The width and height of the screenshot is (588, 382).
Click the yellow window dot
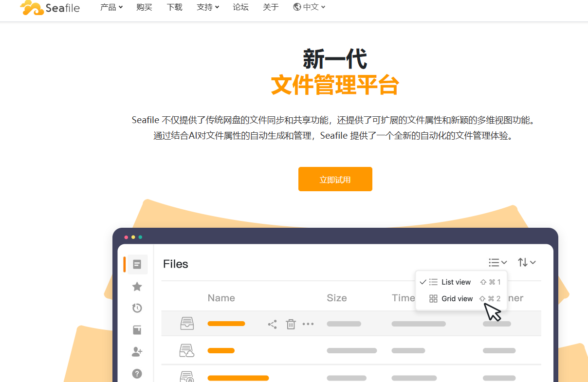[133, 237]
